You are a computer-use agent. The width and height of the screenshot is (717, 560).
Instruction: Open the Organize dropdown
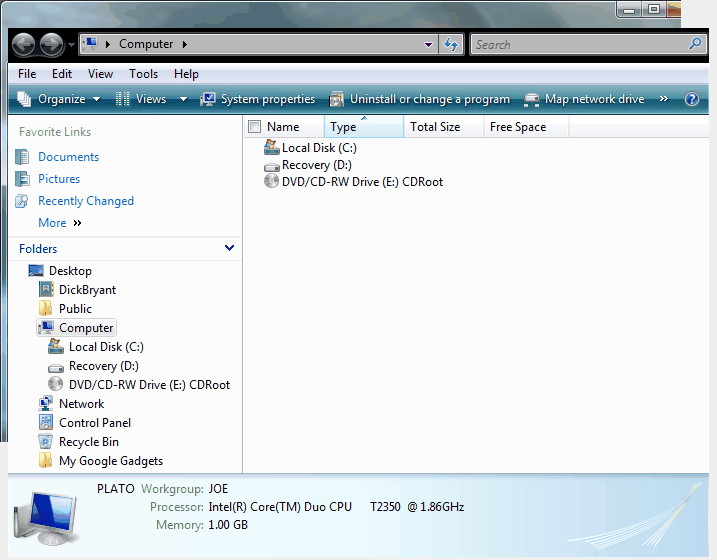point(59,99)
